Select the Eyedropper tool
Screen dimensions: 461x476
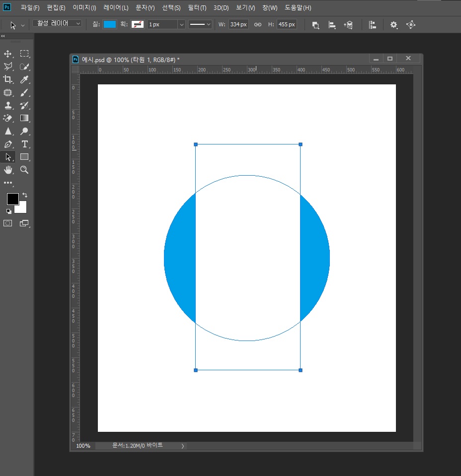[x=24, y=79]
